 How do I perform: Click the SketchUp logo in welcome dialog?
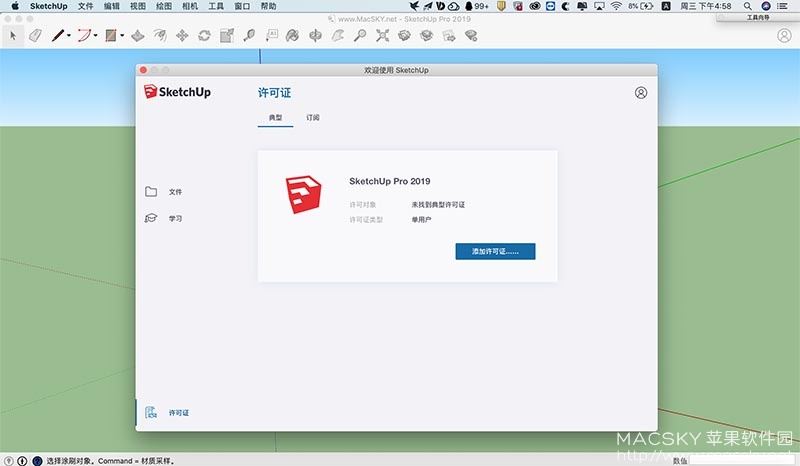178,92
